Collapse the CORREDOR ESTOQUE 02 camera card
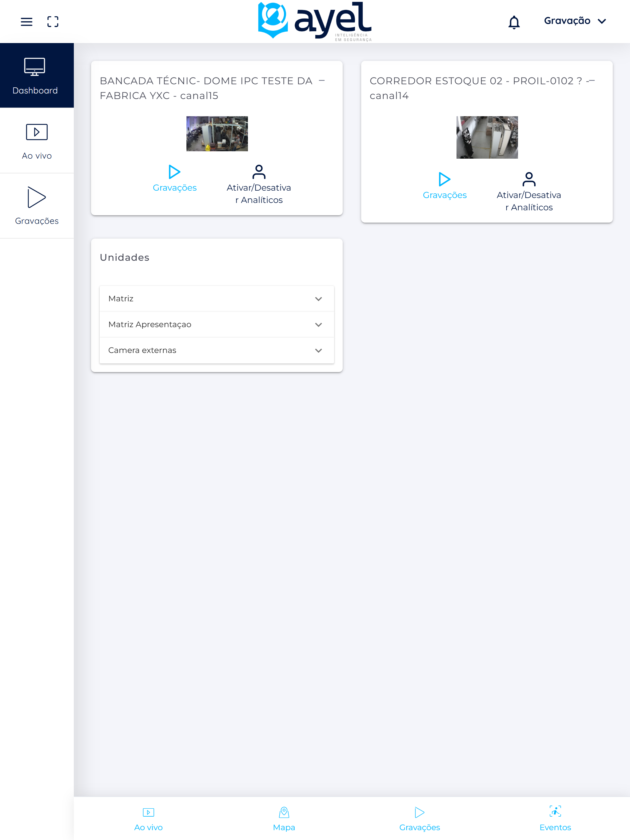The height and width of the screenshot is (840, 630). click(592, 81)
